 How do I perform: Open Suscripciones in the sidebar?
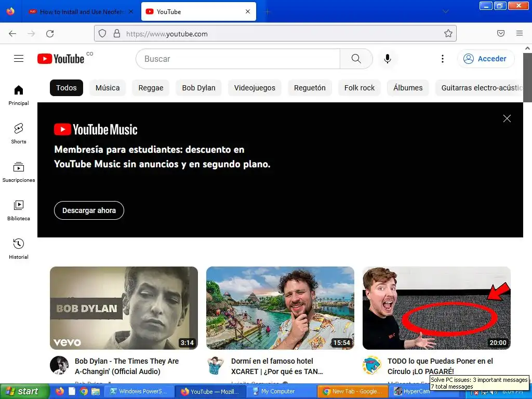coord(19,172)
